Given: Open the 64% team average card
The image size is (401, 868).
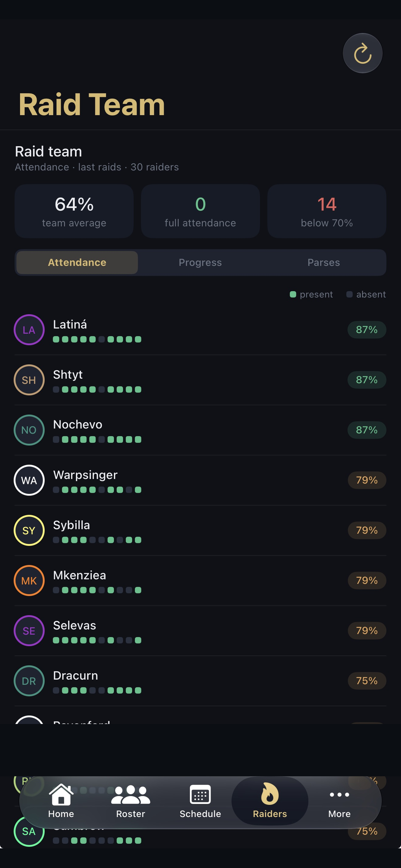Looking at the screenshot, I should click(74, 211).
